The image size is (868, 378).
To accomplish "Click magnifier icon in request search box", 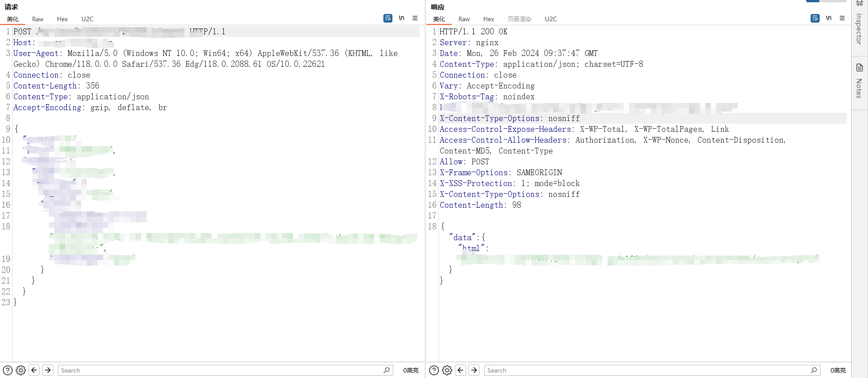I will (387, 370).
